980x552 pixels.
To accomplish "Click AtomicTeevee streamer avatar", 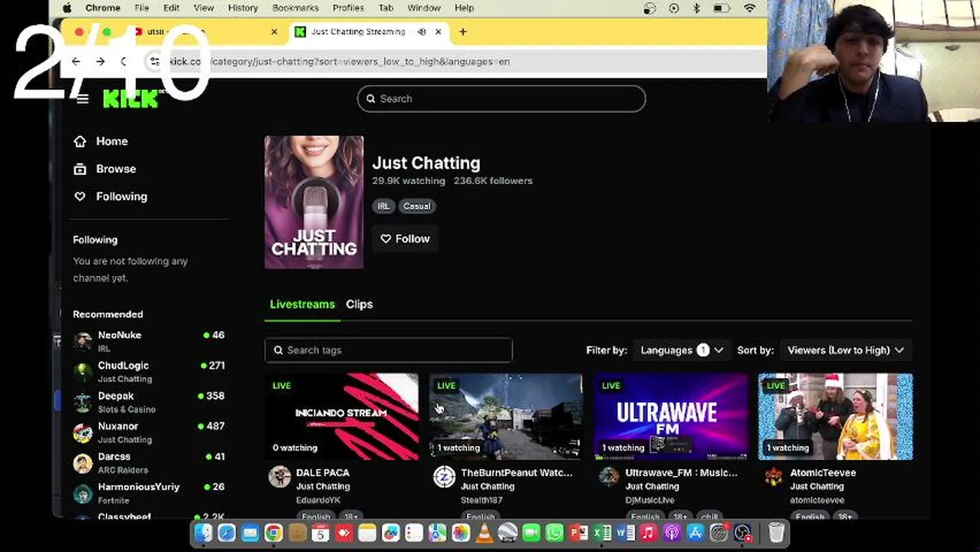I will click(774, 477).
